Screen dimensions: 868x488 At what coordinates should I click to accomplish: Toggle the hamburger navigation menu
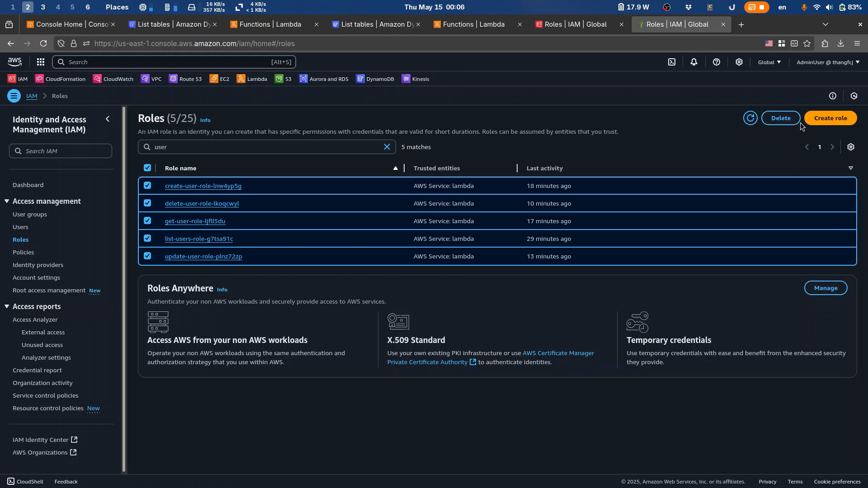(x=14, y=96)
